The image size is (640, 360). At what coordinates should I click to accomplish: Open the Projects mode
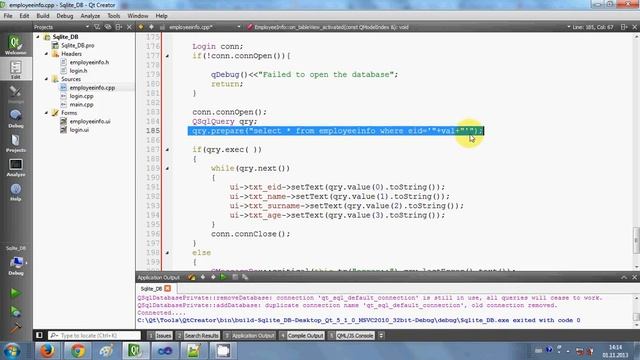pyautogui.click(x=16, y=143)
